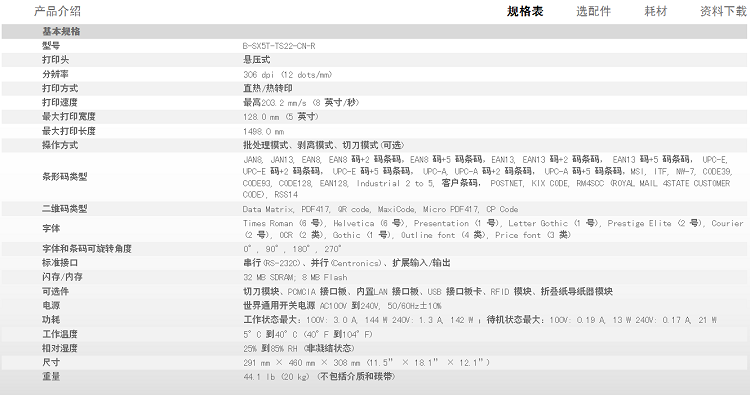Open the 耗材 tab
The width and height of the screenshot is (750, 395).
(x=655, y=11)
